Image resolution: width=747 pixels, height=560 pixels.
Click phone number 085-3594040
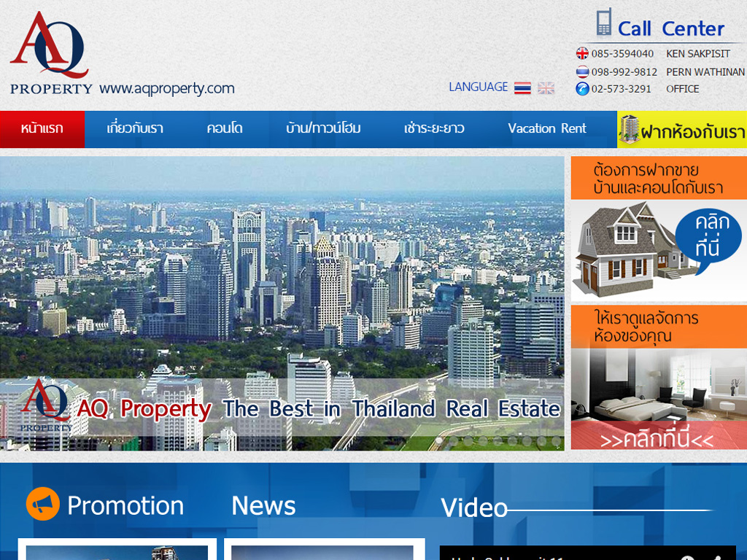[622, 53]
